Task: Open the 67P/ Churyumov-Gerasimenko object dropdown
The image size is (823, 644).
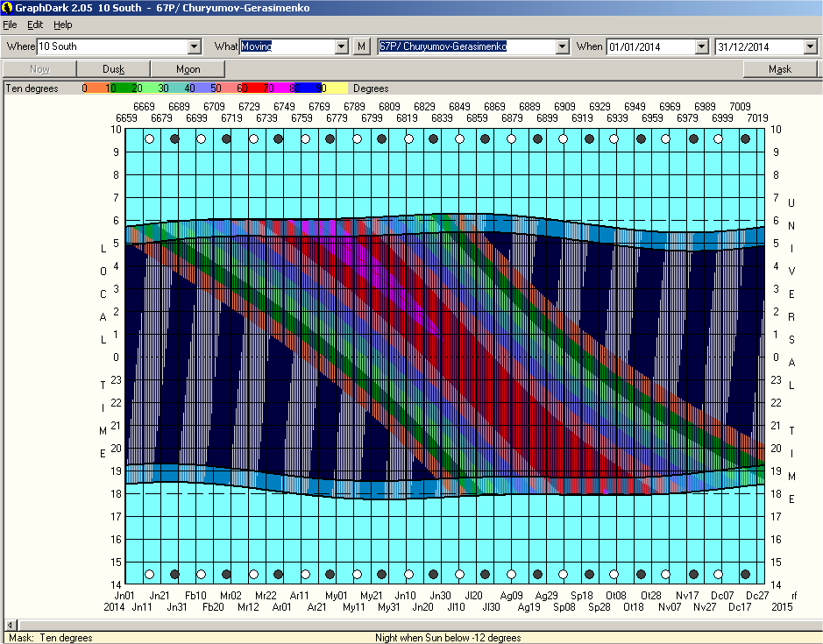Action: coord(562,46)
